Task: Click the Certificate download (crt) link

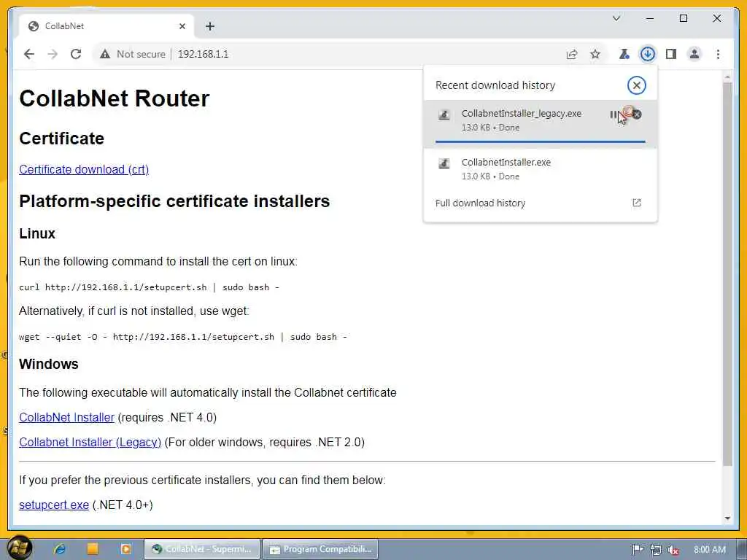Action: (84, 169)
